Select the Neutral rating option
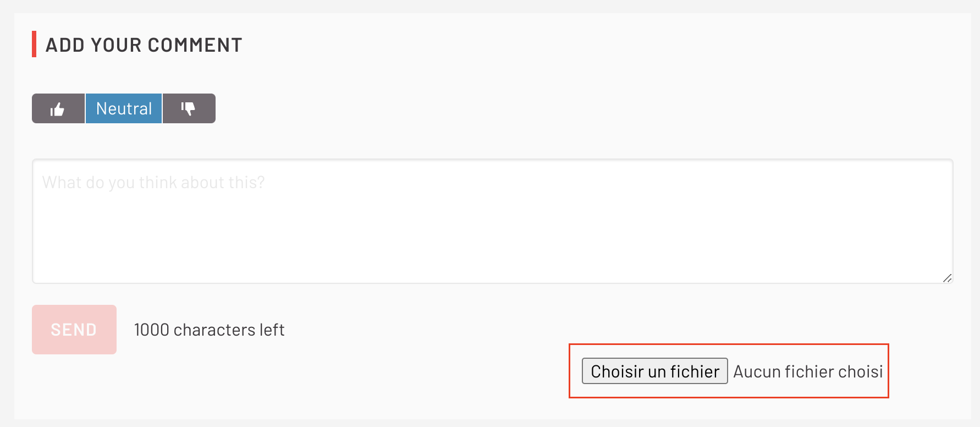980x427 pixels. coord(124,109)
